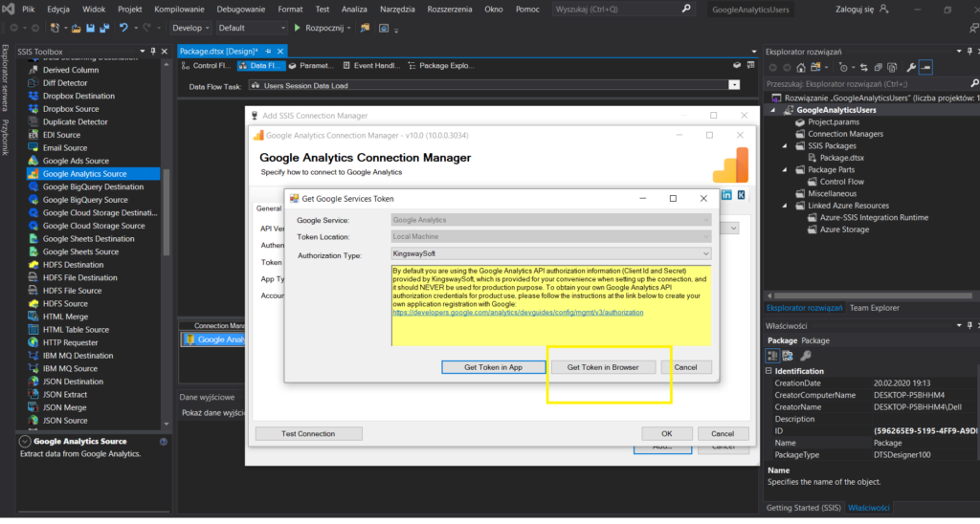The height and width of the screenshot is (524, 980).
Task: Pick Email Source in the toolbox
Action: click(65, 148)
